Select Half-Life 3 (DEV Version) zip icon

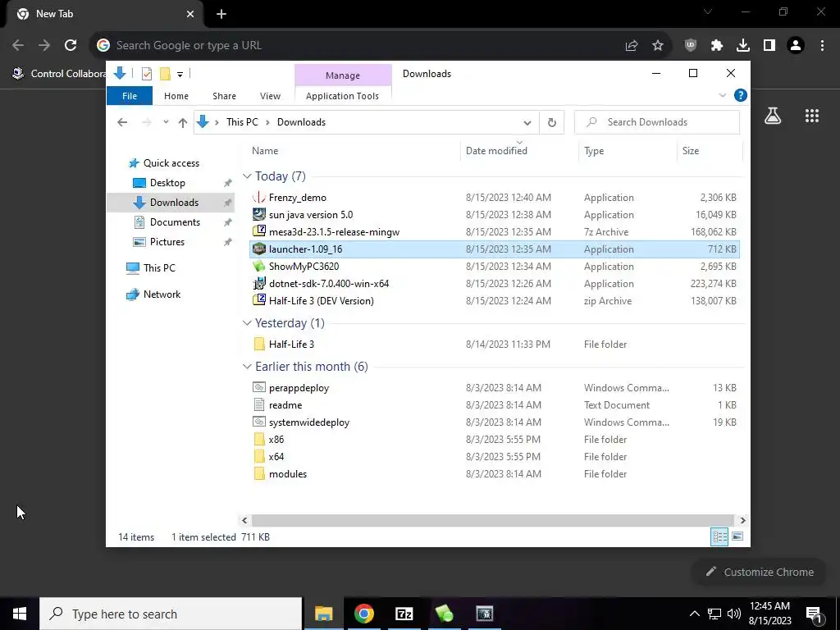(x=259, y=300)
